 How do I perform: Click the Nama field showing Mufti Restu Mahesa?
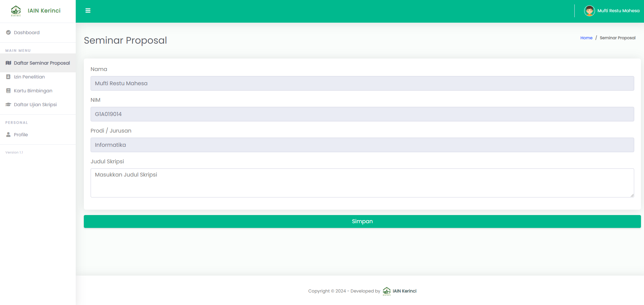pyautogui.click(x=362, y=84)
